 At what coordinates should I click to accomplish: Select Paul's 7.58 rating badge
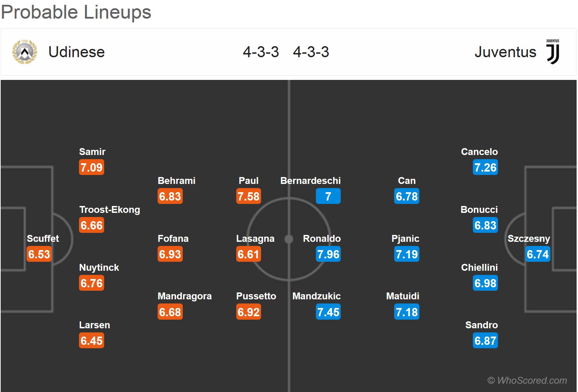click(248, 196)
